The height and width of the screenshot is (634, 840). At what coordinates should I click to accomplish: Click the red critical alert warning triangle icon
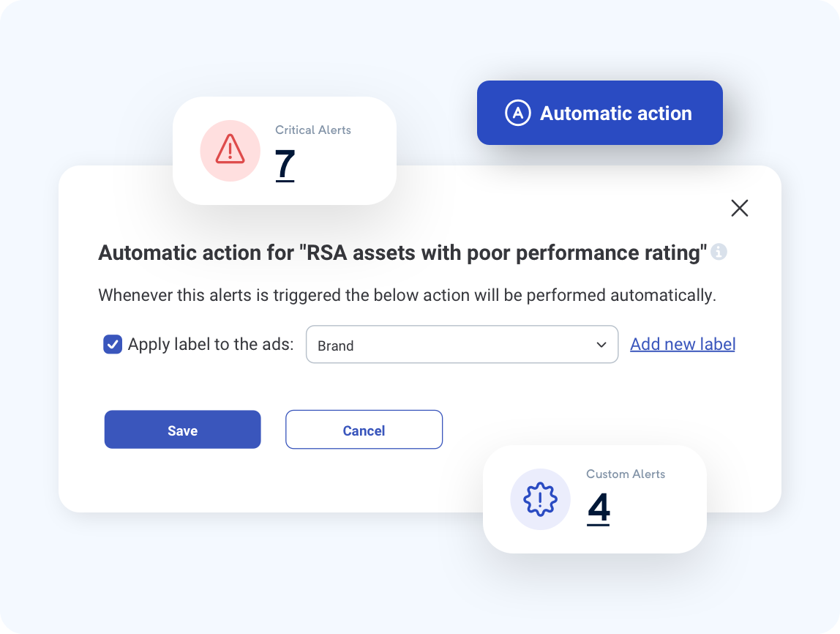click(x=230, y=151)
